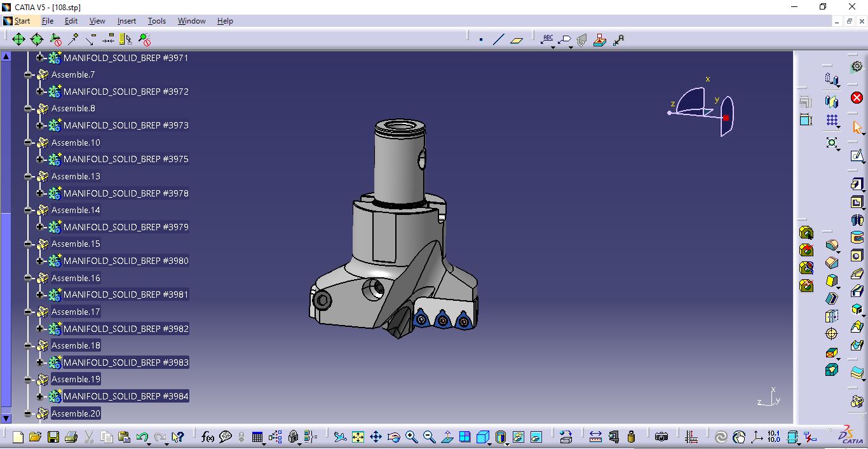The height and width of the screenshot is (449, 868).
Task: Fit all geometry in view
Action: click(358, 437)
